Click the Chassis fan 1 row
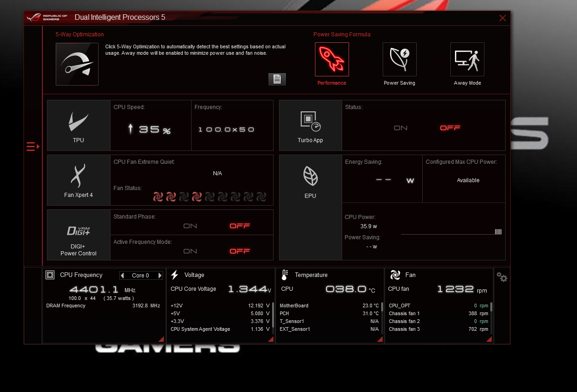577x392 pixels. tap(438, 313)
